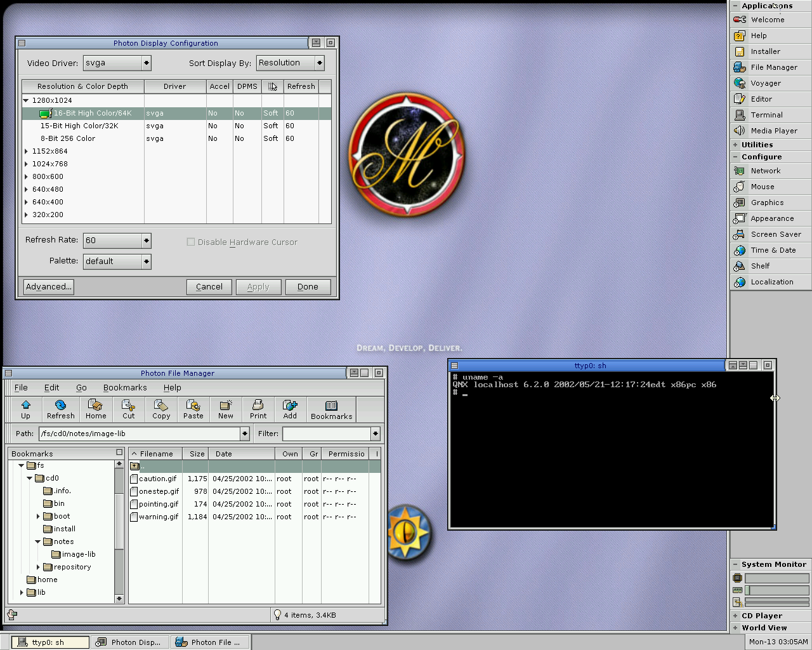Image resolution: width=812 pixels, height=650 pixels.
Task: Click the Home icon in File Manager
Action: click(96, 409)
